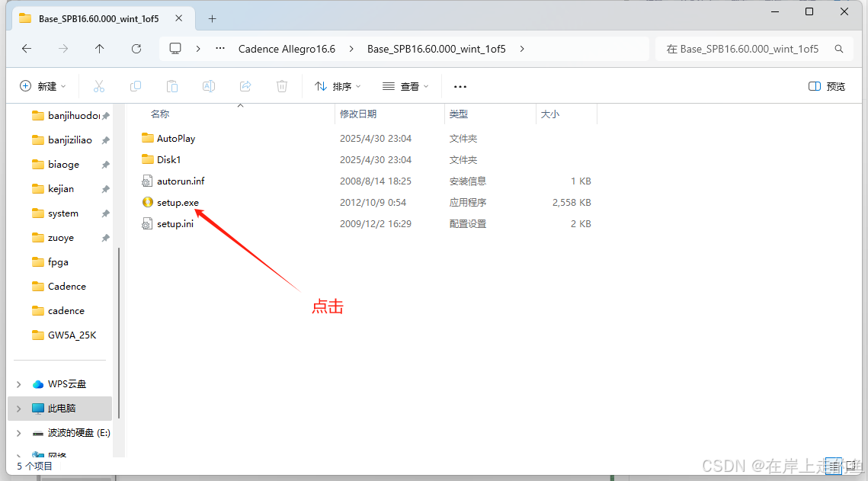The image size is (868, 481).
Task: Select the 此电脑 item
Action: [x=59, y=409]
